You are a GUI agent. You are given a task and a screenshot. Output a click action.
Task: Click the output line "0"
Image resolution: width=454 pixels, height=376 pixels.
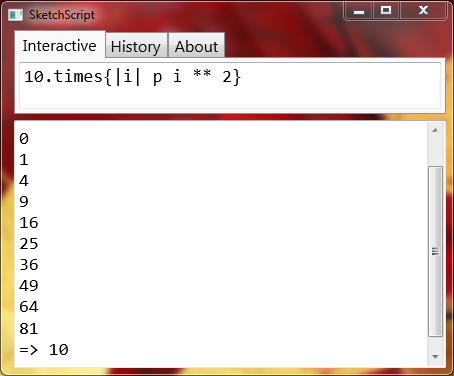pos(24,139)
